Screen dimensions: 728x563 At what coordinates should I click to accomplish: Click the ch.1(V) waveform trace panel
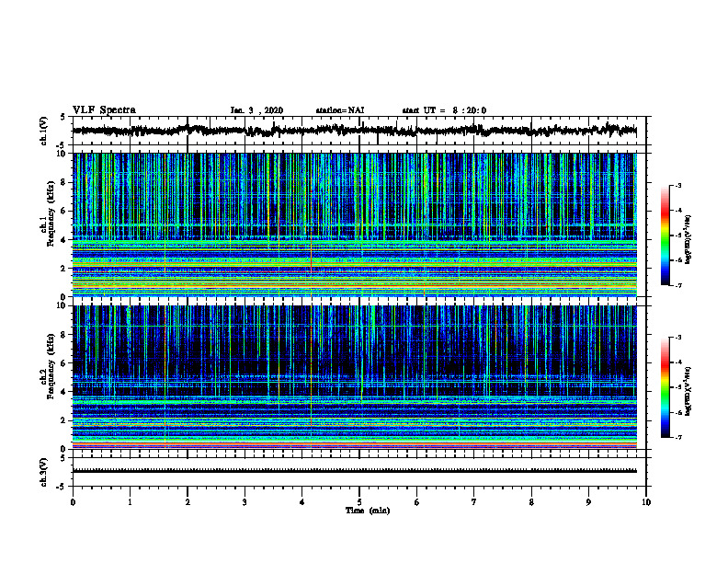click(x=359, y=131)
